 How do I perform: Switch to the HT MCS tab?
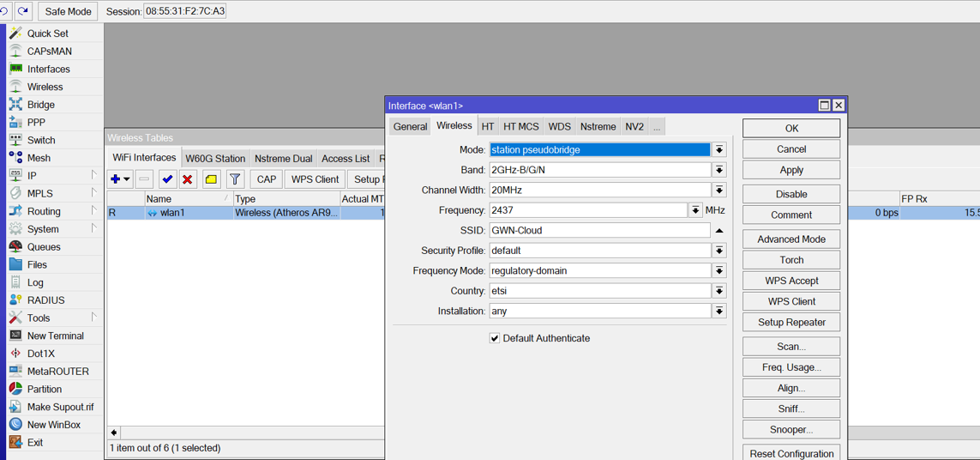tap(520, 126)
